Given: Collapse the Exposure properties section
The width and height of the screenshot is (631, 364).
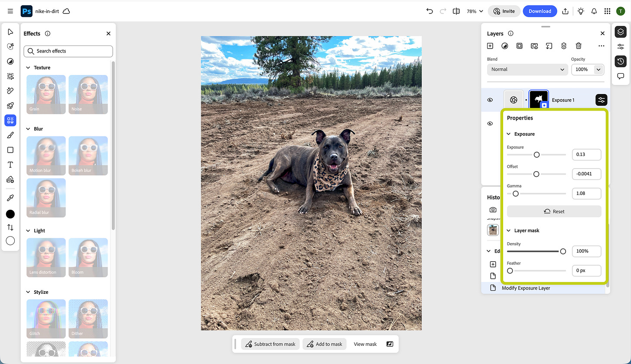Looking at the screenshot, I should [508, 133].
